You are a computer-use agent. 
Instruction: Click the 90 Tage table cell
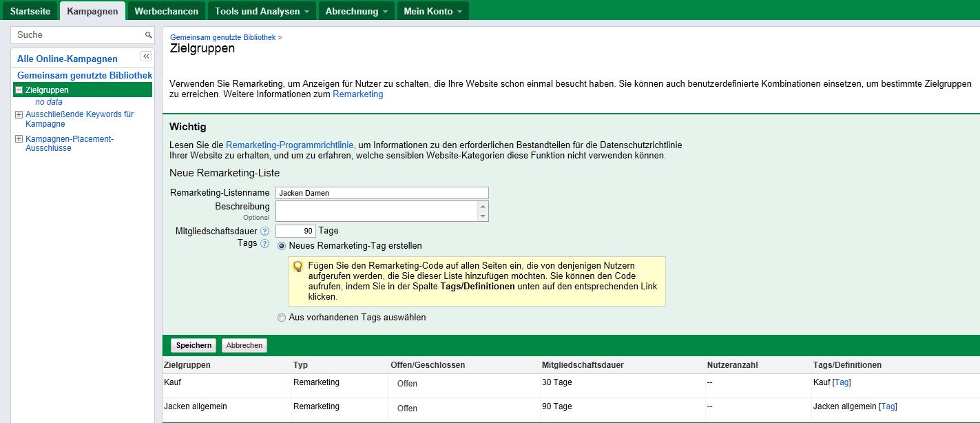coord(557,406)
